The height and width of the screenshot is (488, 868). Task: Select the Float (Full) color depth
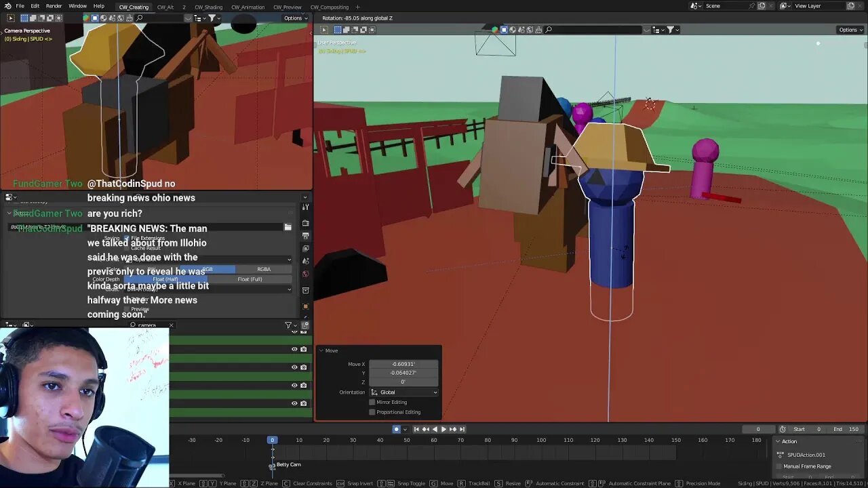click(x=250, y=279)
